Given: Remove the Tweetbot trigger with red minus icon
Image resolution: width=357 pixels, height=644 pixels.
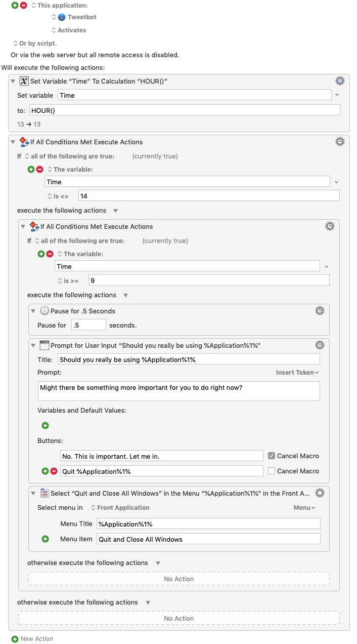Looking at the screenshot, I should 23,5.
